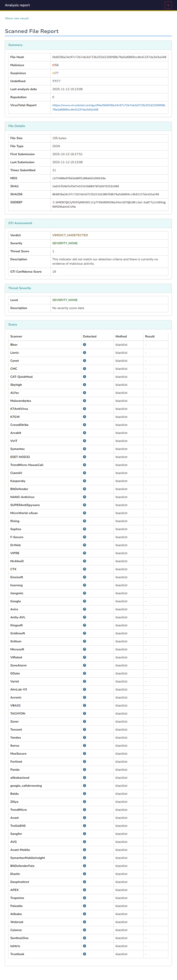This screenshot has width=177, height=980.
Task: Click the status icon for ESET-NOD32
Action: (84, 457)
